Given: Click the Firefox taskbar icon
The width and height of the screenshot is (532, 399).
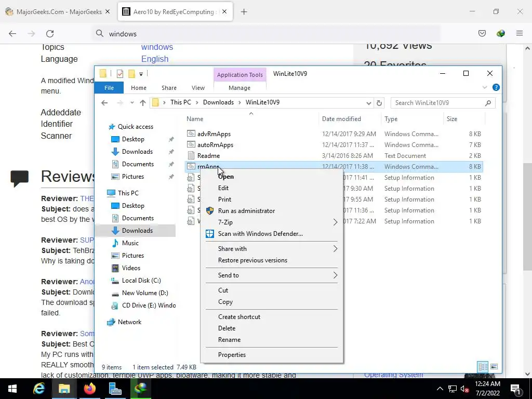Looking at the screenshot, I should 89,389.
